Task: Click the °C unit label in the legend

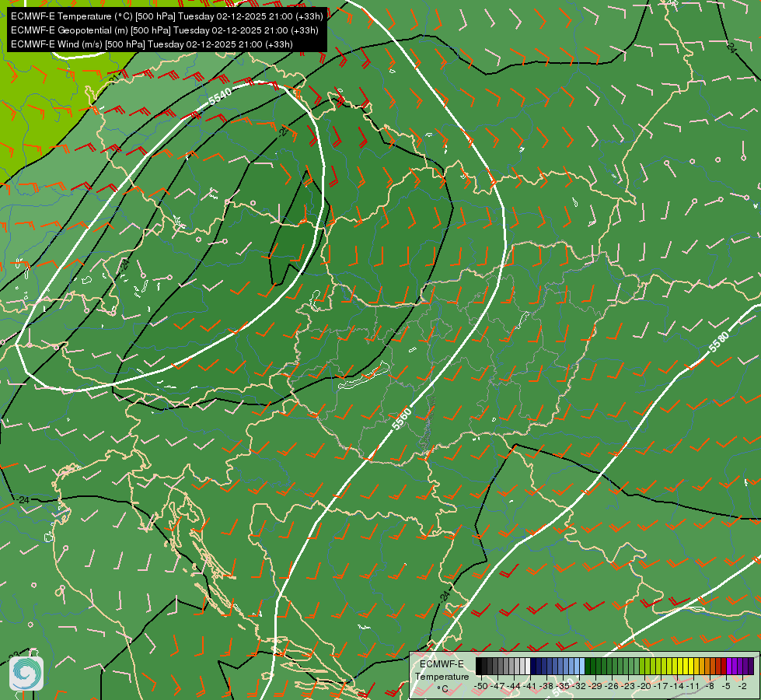Action: pos(442,689)
